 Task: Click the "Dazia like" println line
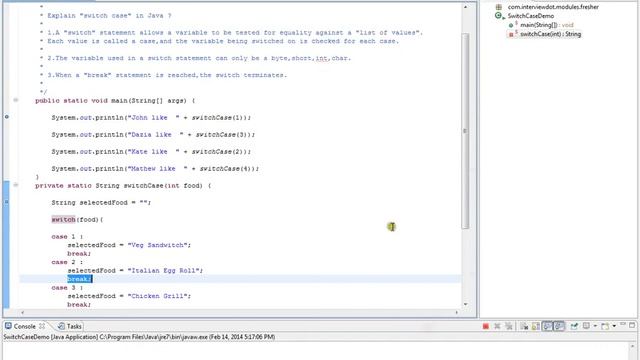153,135
